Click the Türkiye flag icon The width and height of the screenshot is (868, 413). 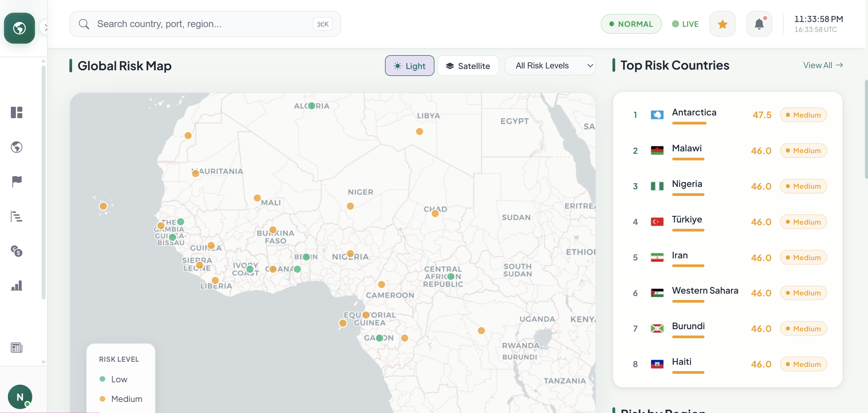657,222
